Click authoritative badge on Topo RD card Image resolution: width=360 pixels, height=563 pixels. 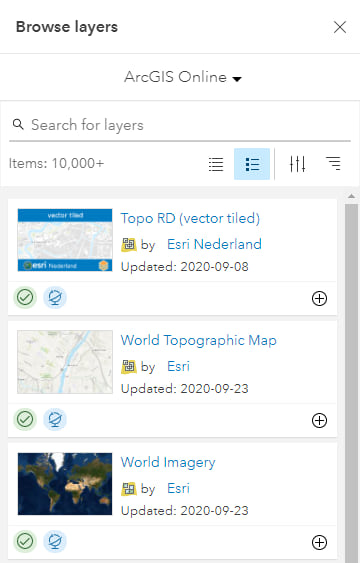coord(25,297)
